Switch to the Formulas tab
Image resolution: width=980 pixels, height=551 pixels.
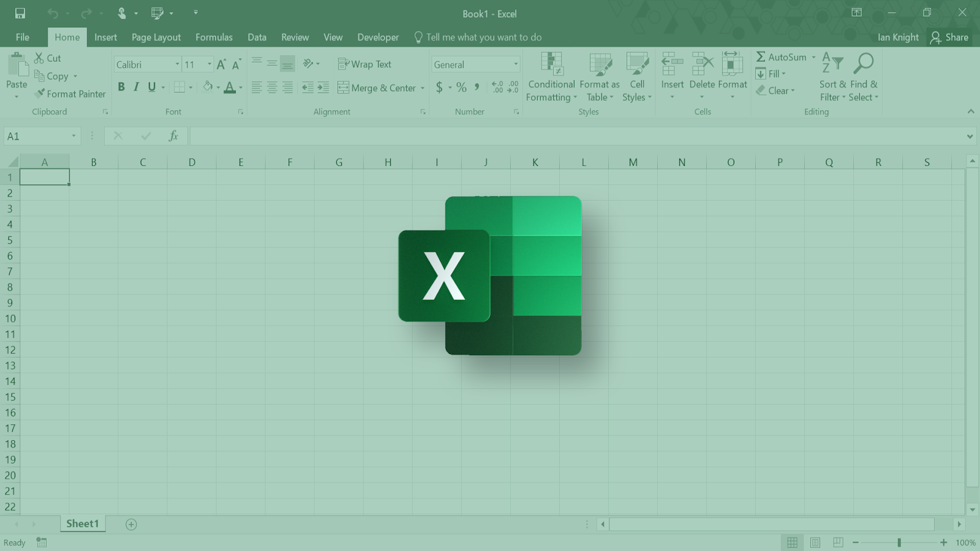214,37
